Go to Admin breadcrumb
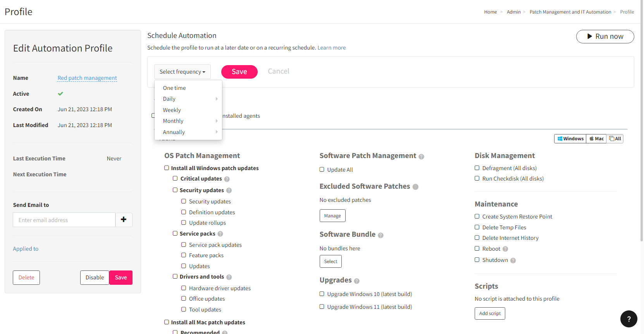 [514, 12]
